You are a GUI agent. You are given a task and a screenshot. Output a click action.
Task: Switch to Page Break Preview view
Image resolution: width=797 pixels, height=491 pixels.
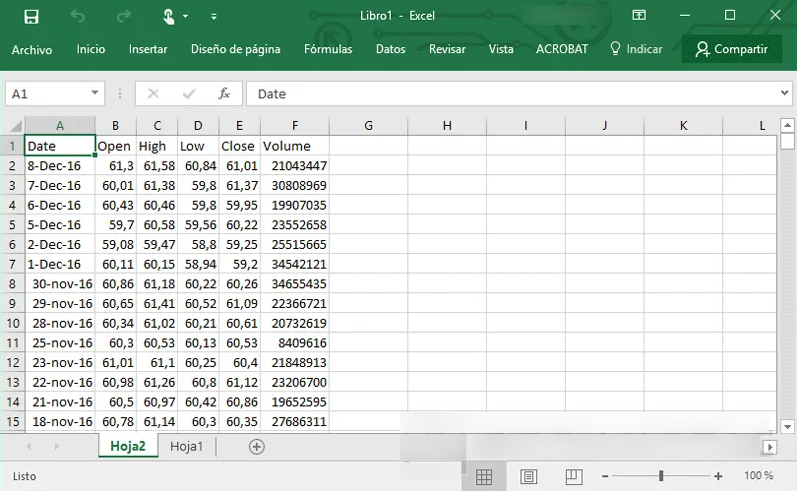tap(573, 476)
